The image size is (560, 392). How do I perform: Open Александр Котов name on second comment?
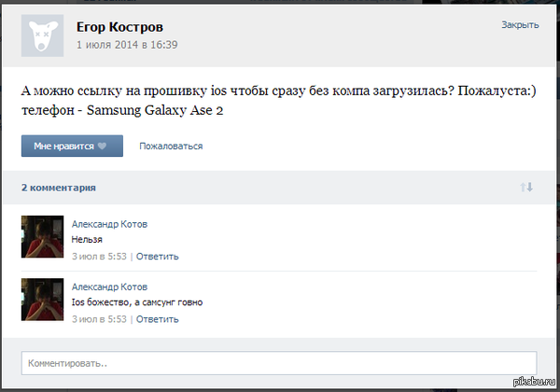pos(109,287)
